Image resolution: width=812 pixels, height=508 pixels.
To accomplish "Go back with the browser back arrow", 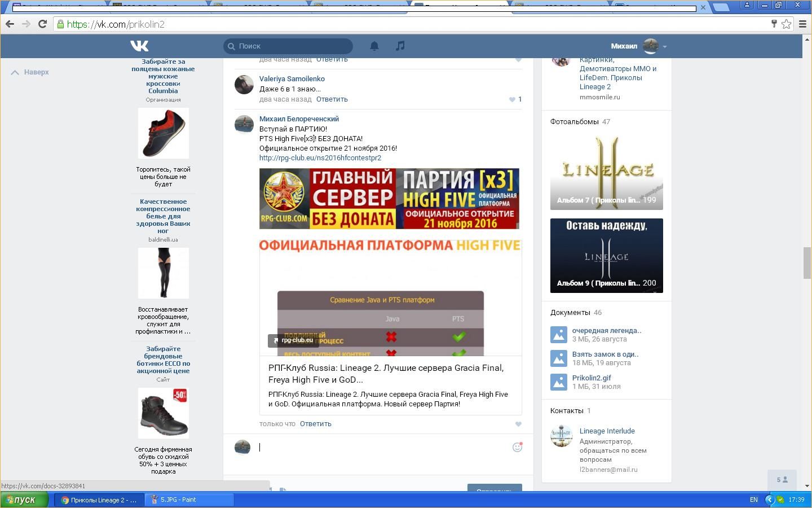I will (10, 24).
